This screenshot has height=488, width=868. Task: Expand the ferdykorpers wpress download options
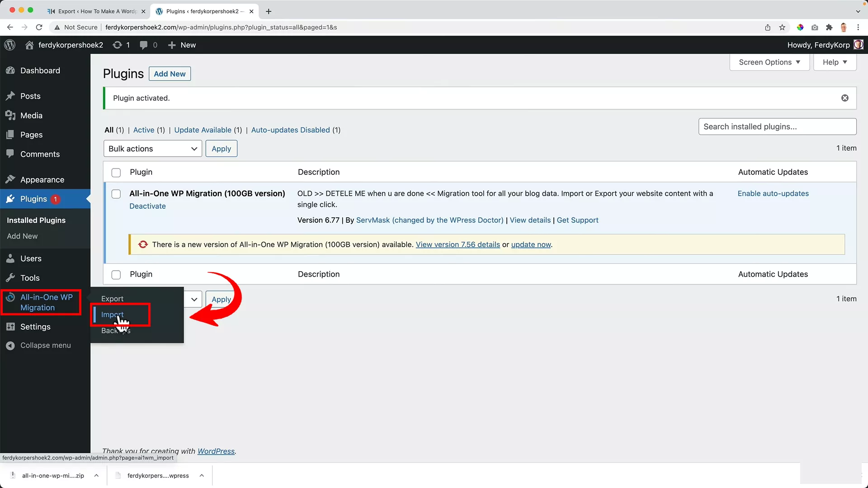coord(202,475)
